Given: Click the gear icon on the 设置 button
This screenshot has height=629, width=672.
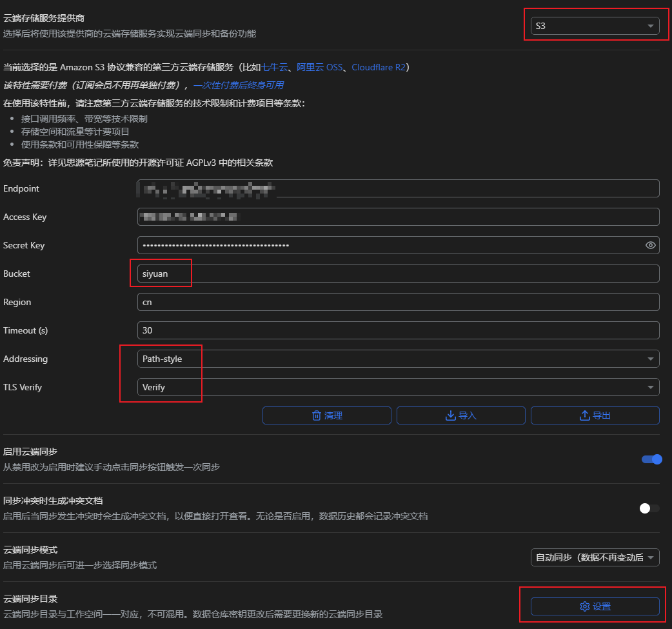Looking at the screenshot, I should (x=584, y=606).
